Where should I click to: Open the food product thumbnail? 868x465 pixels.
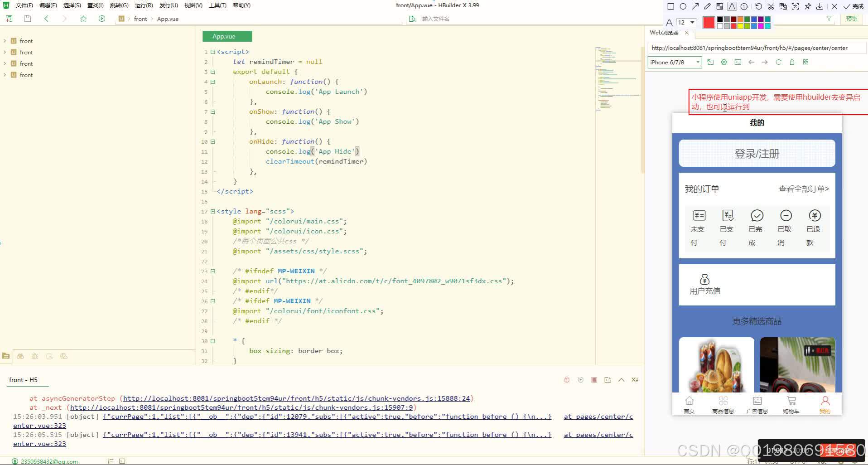click(716, 364)
